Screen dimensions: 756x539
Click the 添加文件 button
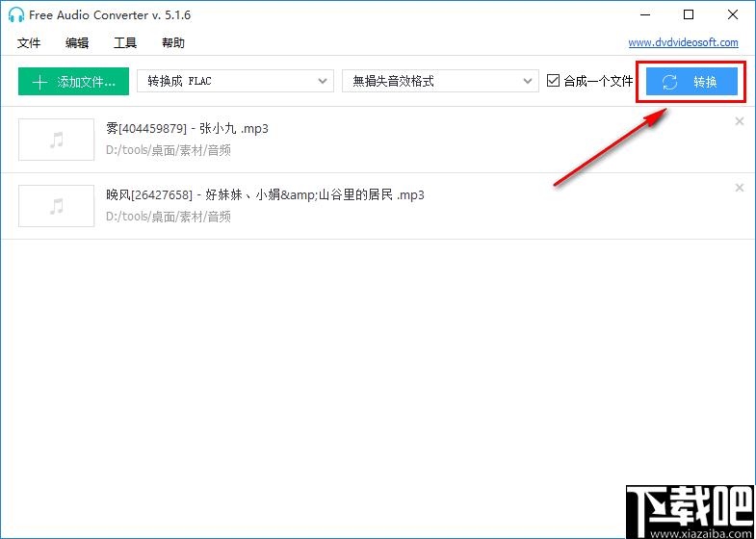pos(74,82)
